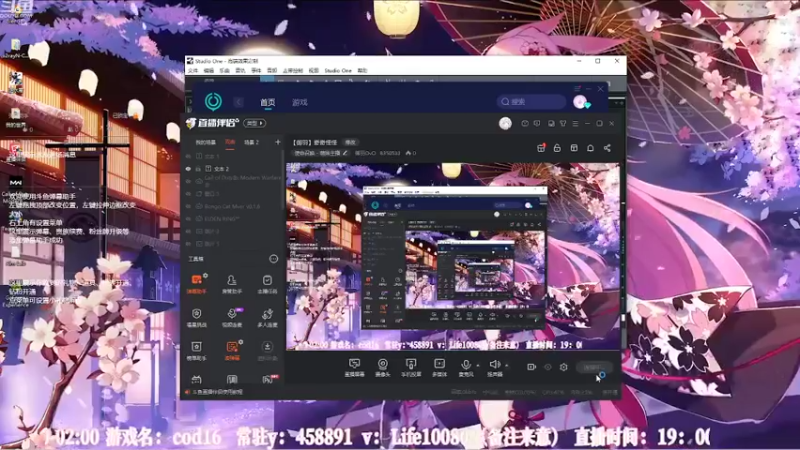
Task: Click the record camera icon beside settings
Action: point(531,367)
